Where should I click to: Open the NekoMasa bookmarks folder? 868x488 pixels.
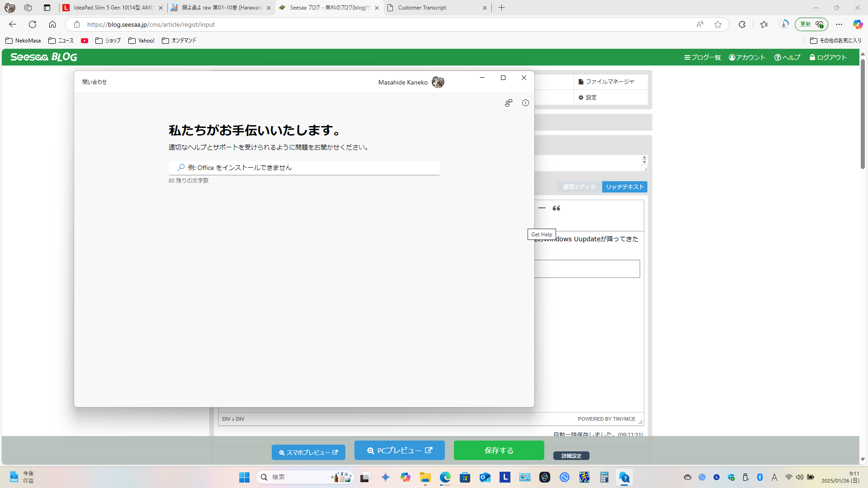point(23,41)
